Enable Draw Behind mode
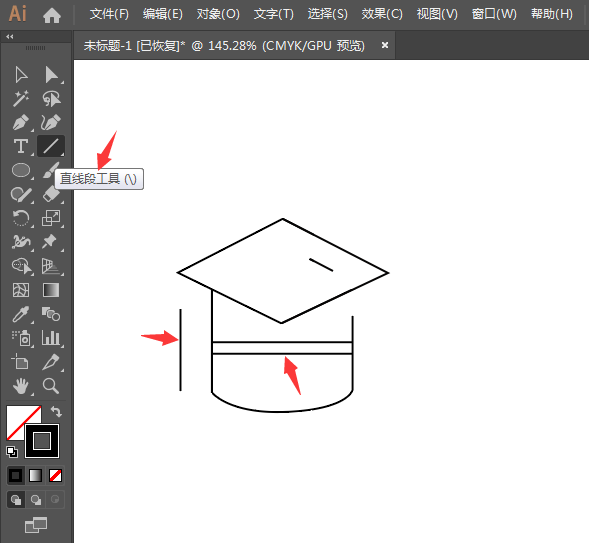The width and height of the screenshot is (589, 543). 36,500
